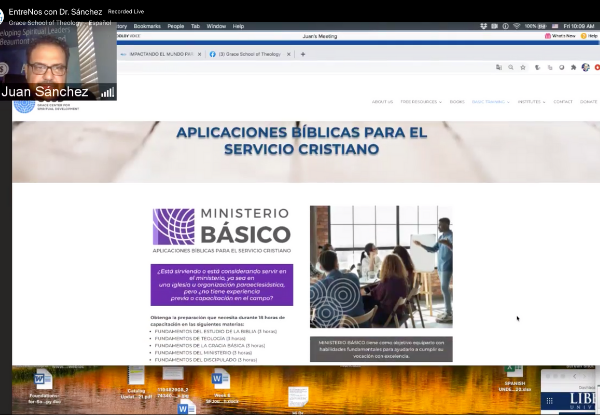The image size is (600, 415).
Task: Click the zoom magnifier icon in address bar
Action: [511, 67]
